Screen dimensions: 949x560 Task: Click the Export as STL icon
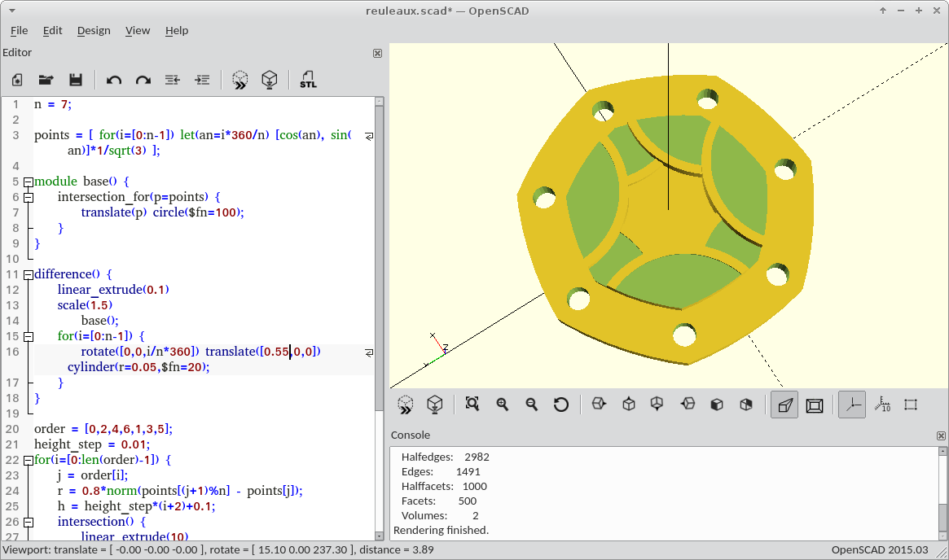(x=308, y=80)
